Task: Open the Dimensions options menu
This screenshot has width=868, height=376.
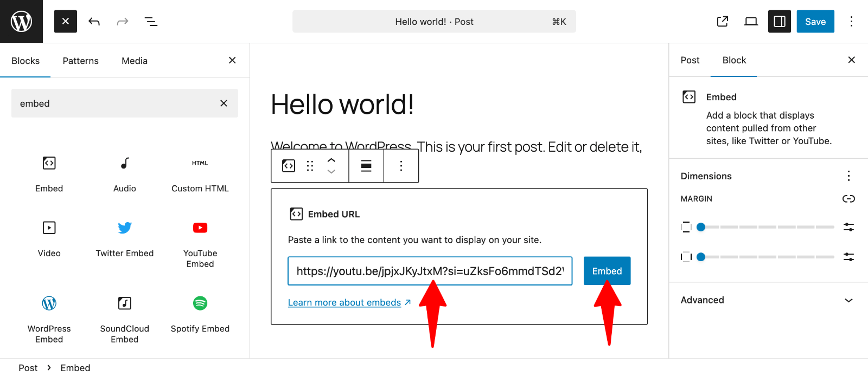Action: 848,176
